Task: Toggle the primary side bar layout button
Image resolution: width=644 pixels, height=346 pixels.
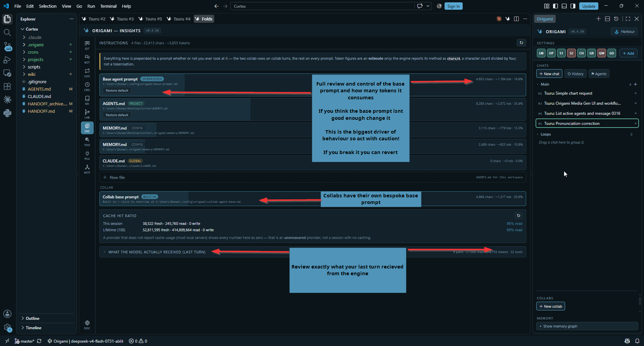Action: click(555, 6)
